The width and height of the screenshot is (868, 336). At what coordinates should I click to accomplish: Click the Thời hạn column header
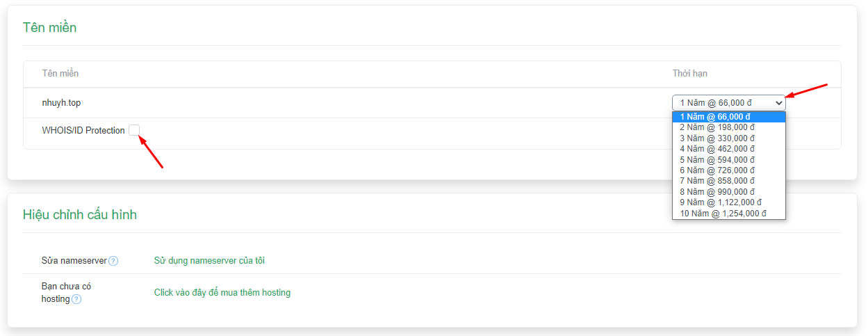(690, 73)
